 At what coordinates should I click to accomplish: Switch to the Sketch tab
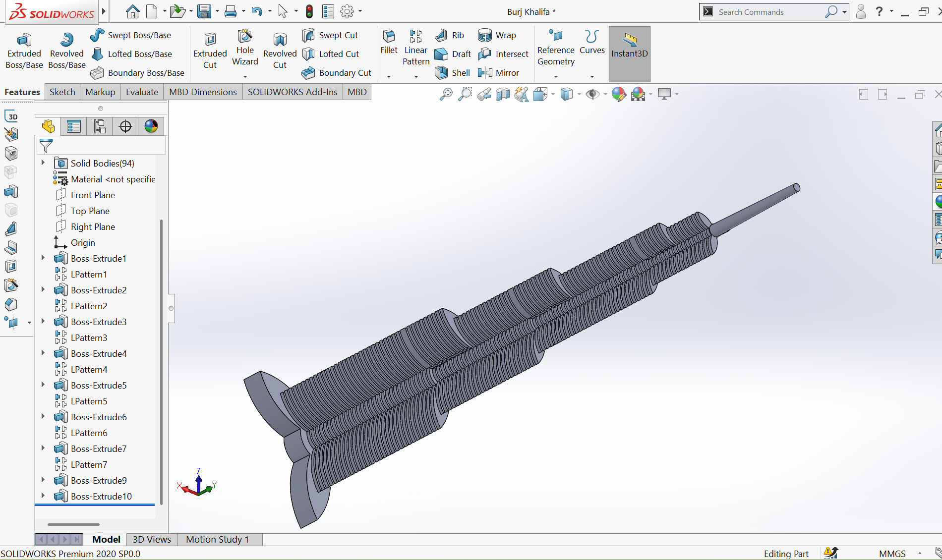click(x=62, y=92)
